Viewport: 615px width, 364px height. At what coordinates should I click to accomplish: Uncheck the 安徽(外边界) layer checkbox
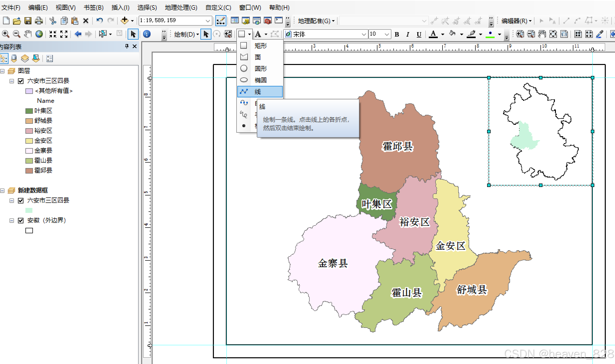(x=21, y=220)
